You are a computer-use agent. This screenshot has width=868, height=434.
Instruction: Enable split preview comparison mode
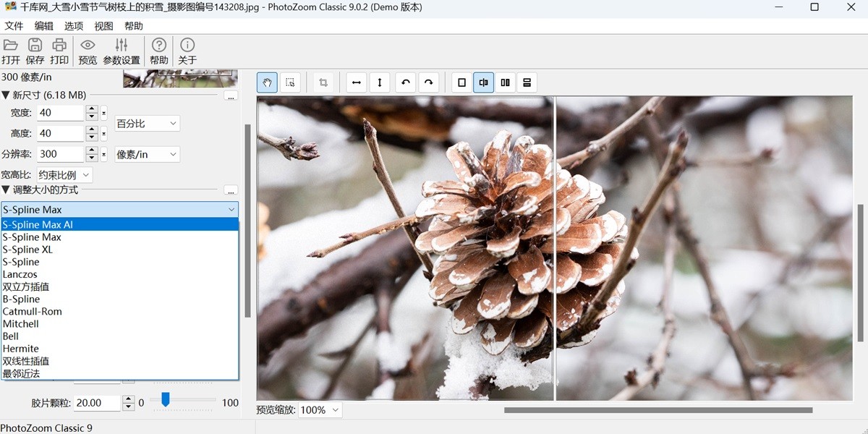pyautogui.click(x=482, y=82)
